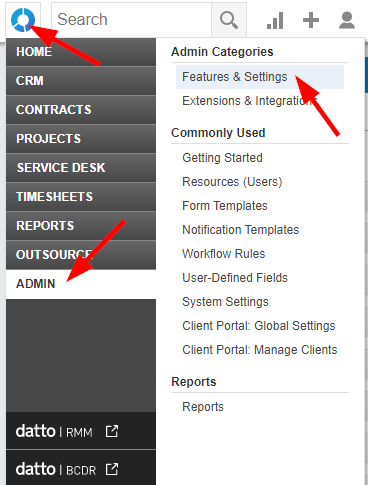The height and width of the screenshot is (485, 368).
Task: Select the ADMIN menu item
Action: coord(81,284)
